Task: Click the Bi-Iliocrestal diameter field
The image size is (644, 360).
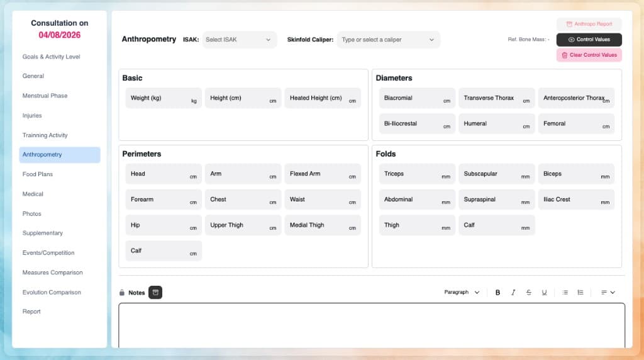Action: point(418,124)
